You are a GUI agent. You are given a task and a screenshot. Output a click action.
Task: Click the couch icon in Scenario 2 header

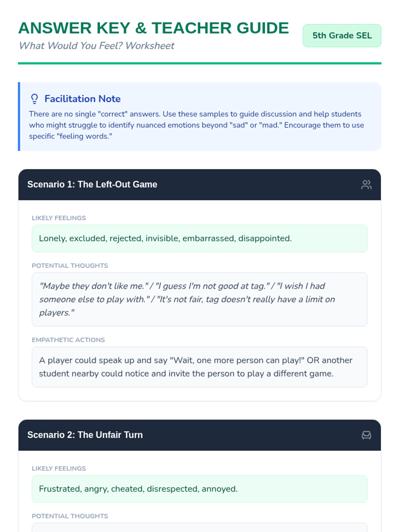pyautogui.click(x=366, y=435)
